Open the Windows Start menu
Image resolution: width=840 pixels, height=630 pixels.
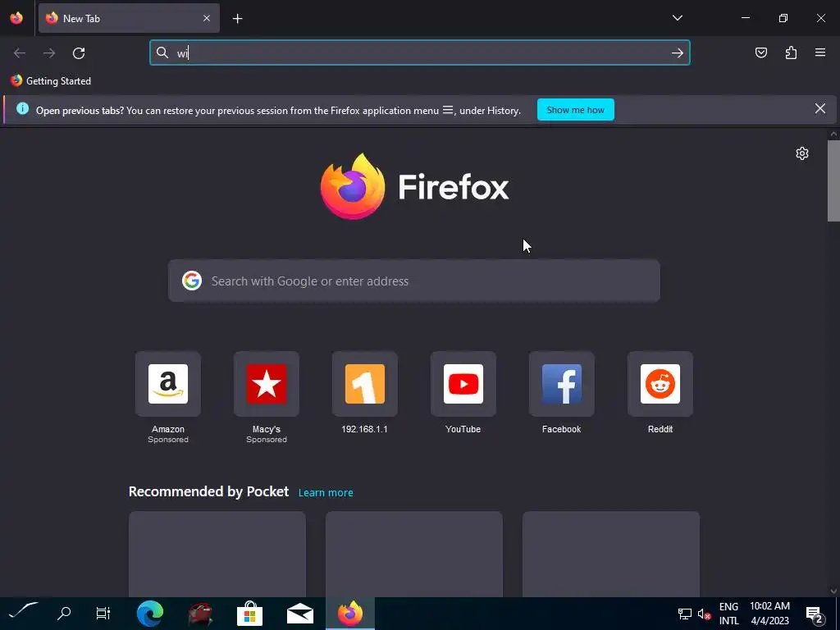coord(24,613)
